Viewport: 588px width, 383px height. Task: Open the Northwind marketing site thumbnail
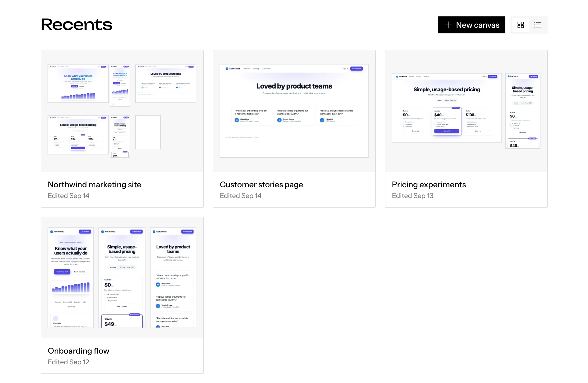click(x=122, y=111)
